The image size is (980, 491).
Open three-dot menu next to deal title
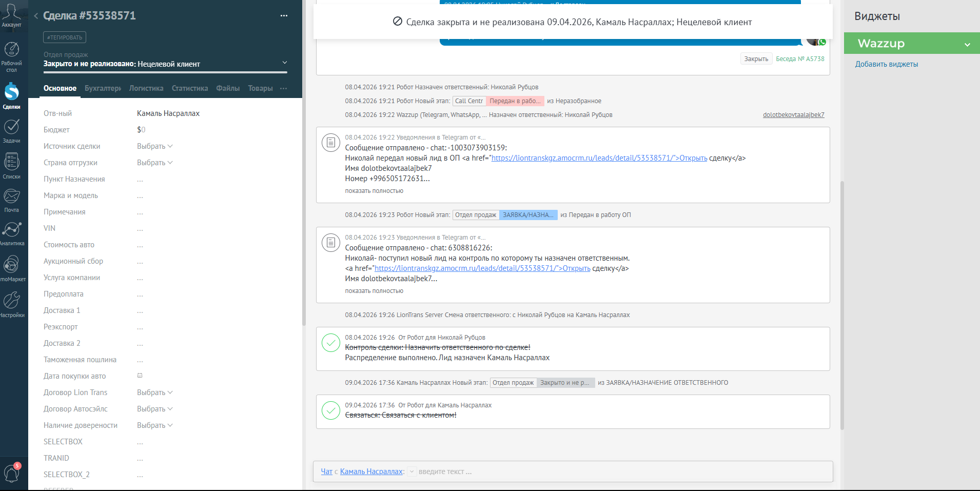coord(284,16)
